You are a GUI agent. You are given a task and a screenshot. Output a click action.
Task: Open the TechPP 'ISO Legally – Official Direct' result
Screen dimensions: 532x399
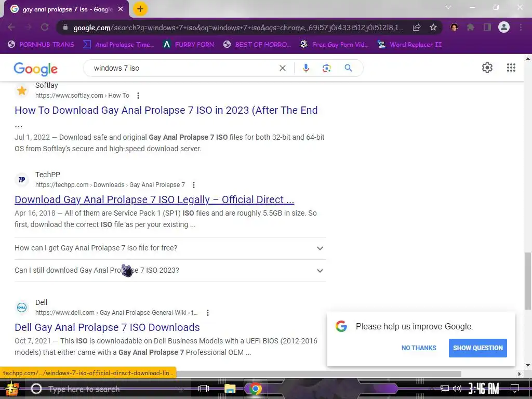(x=154, y=199)
